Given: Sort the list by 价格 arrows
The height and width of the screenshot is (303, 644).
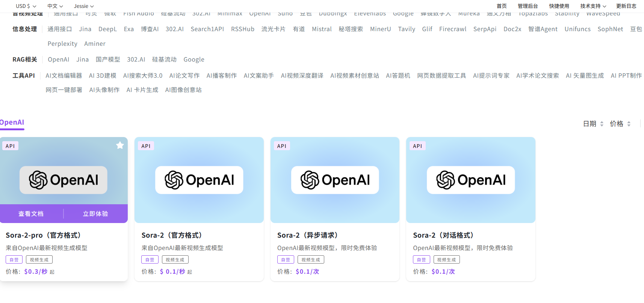Looking at the screenshot, I should (x=629, y=124).
